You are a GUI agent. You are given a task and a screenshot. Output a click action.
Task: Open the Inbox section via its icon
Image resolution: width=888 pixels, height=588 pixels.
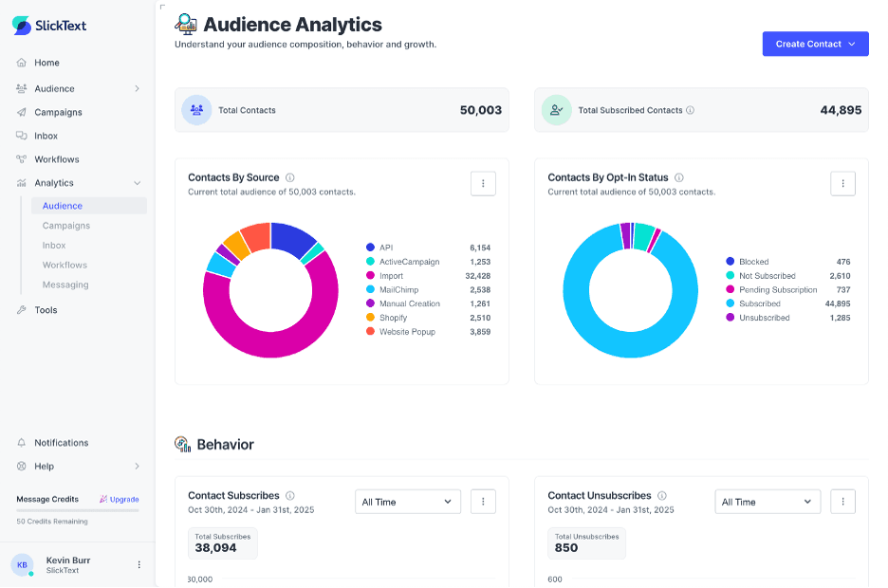click(20, 136)
